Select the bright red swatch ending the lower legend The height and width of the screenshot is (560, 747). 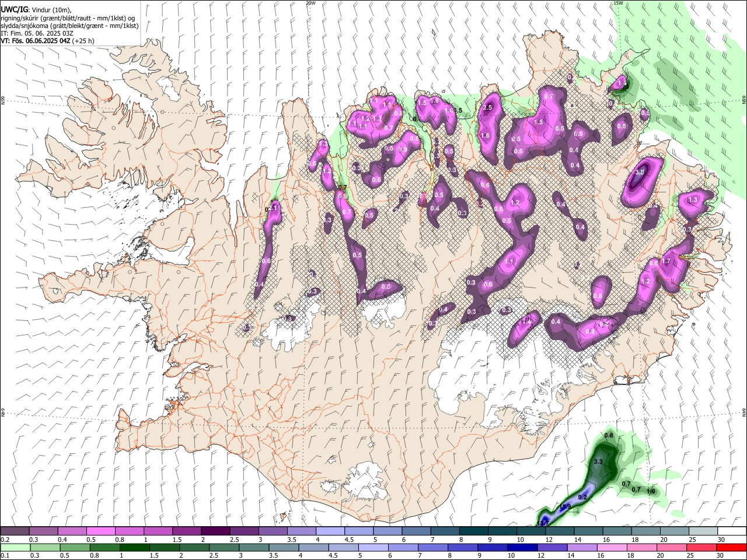pos(731,547)
